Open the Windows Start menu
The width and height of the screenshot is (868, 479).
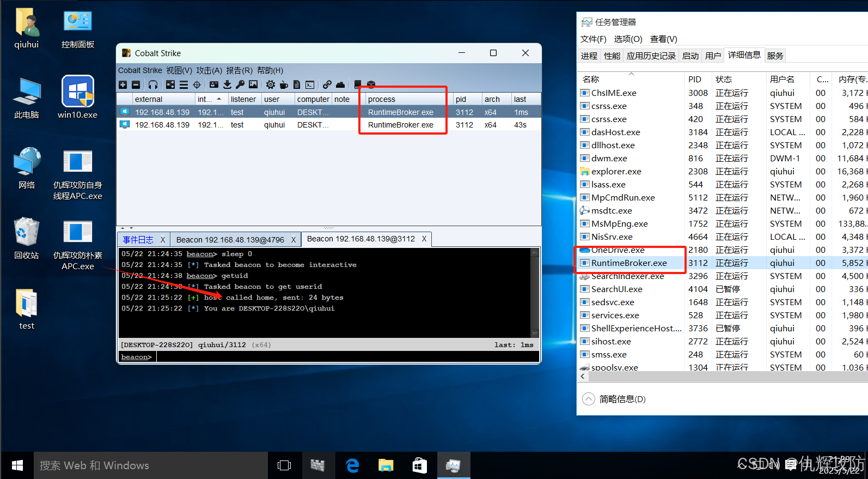pos(17,465)
